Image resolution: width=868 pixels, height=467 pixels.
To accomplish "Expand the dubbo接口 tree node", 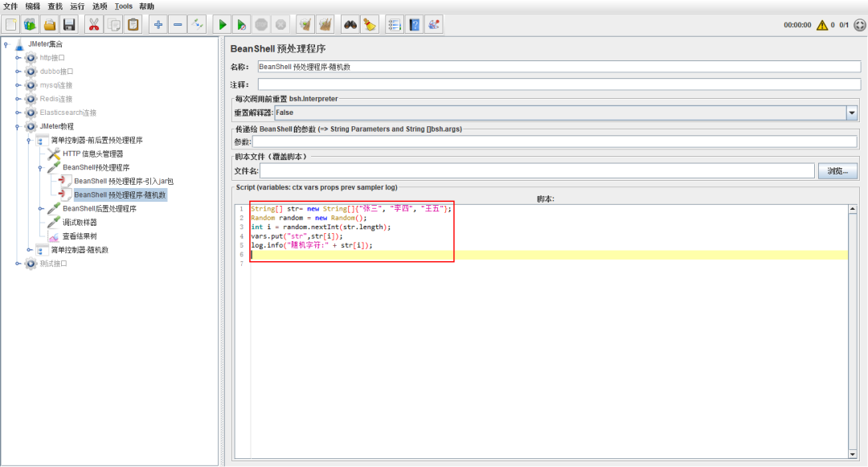I will (x=18, y=72).
